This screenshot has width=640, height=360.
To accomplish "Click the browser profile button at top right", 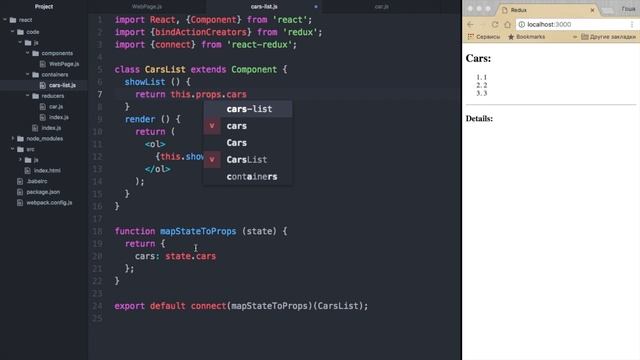I will (x=629, y=9).
